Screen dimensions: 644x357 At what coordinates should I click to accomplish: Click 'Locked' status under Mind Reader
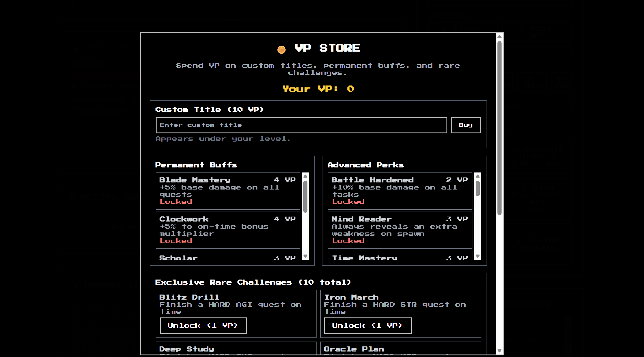coord(348,241)
